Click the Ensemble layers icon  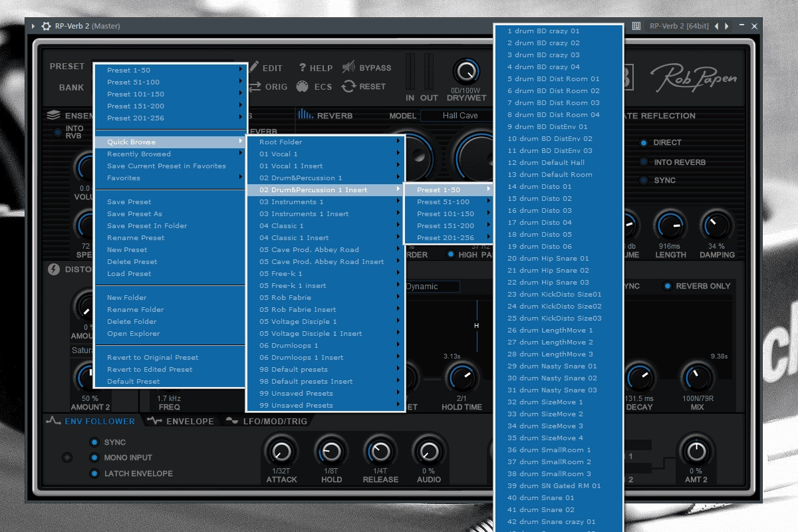(x=53, y=115)
